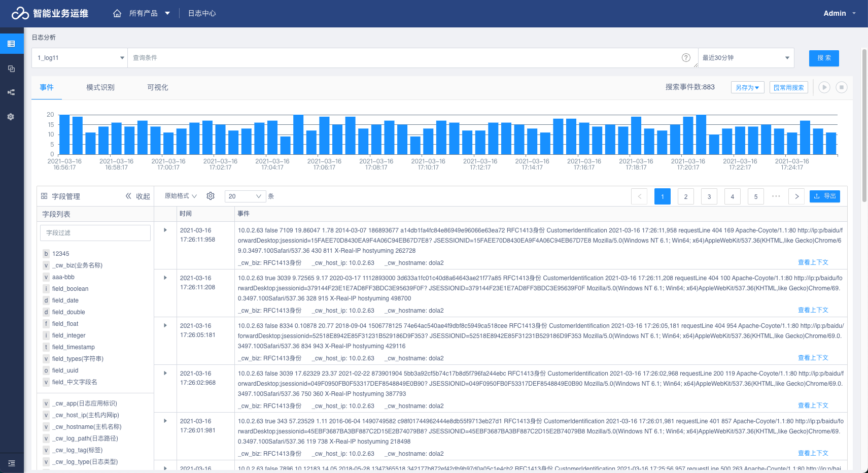Switch to the 可视化 tab

(157, 87)
